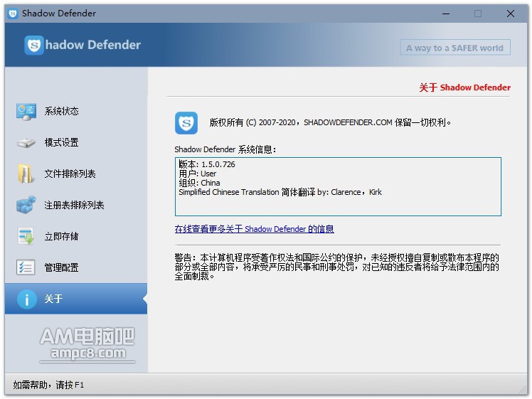Click the 关于 Shadow Defender red heading
The height and width of the screenshot is (399, 532).
tap(464, 87)
